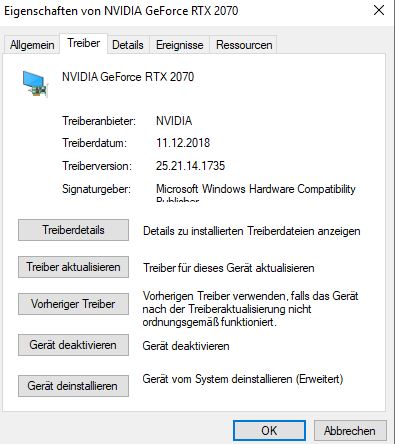Screen dimensions: 395x444
Task: Click the NVIDIA graphics card device icon
Action: tap(35, 84)
